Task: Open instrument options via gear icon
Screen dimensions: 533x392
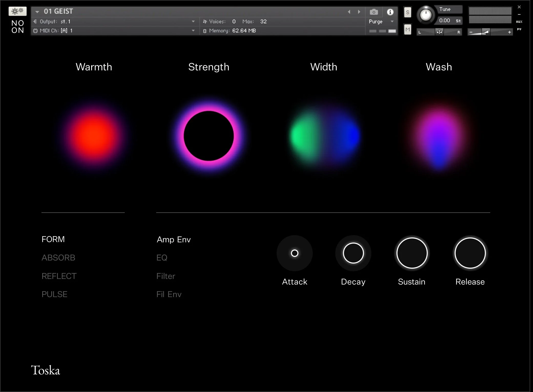Action: pos(17,11)
